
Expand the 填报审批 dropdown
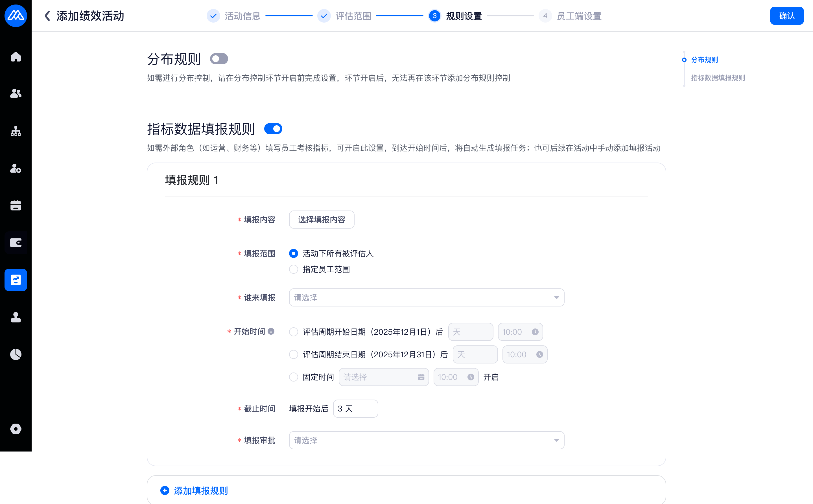point(426,440)
